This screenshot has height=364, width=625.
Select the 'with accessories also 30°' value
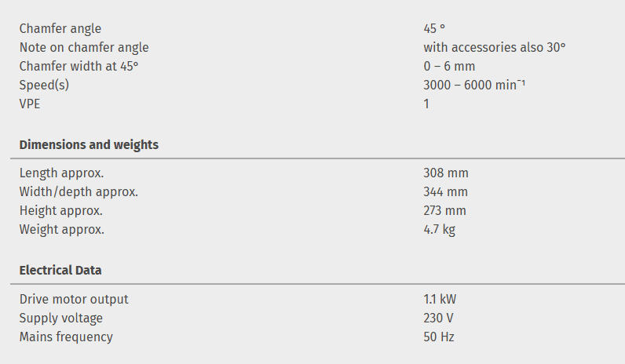pyautogui.click(x=494, y=48)
